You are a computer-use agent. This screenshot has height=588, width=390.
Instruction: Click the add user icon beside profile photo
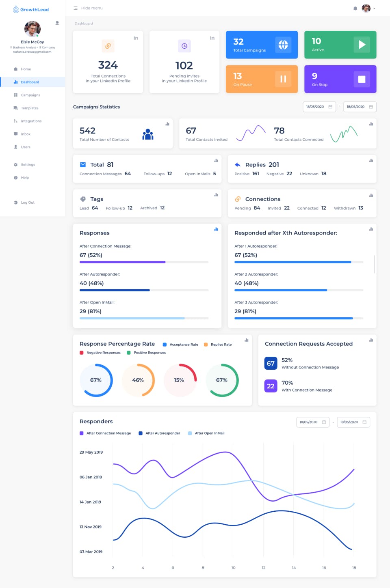point(58,23)
